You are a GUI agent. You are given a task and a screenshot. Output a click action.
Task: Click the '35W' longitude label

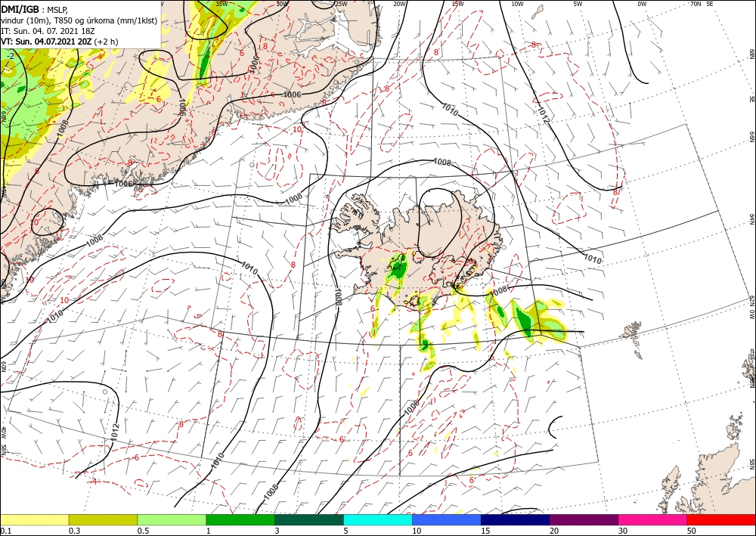tap(222, 4)
